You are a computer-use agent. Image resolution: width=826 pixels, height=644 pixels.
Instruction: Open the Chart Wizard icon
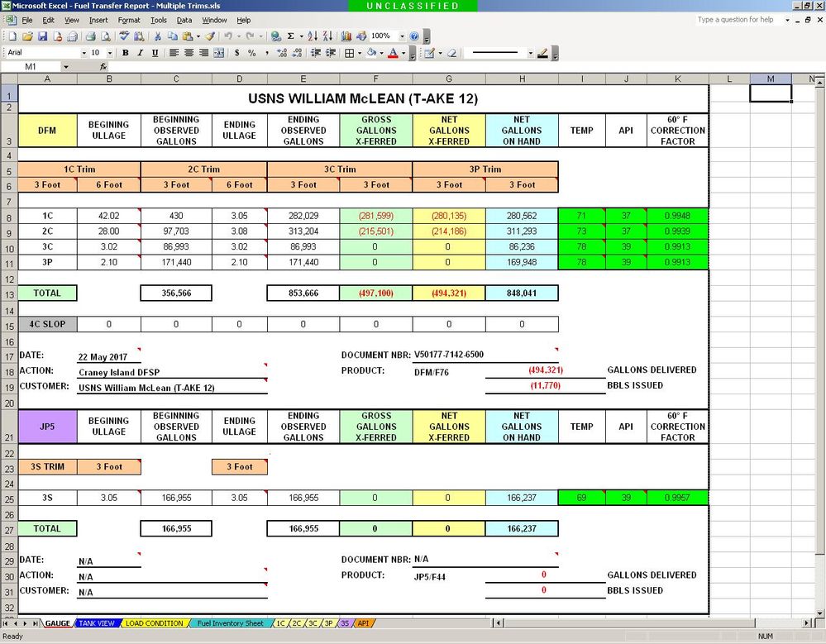click(x=346, y=36)
